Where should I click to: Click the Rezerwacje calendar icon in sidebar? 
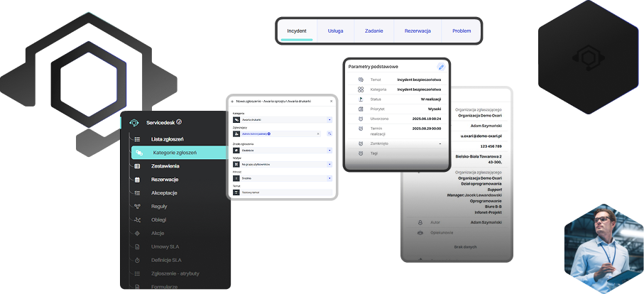click(137, 180)
